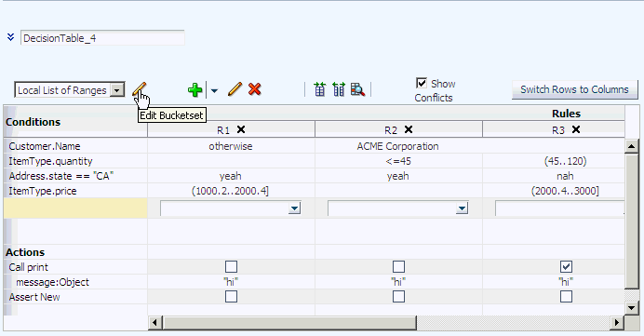The width and height of the screenshot is (644, 336).
Task: Click the find conflicts magnifier icon
Action: (x=357, y=89)
